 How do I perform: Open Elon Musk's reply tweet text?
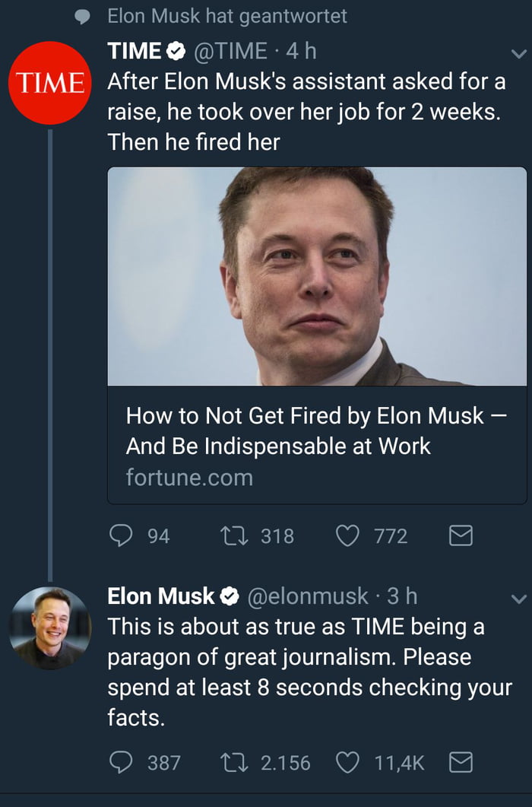(x=310, y=672)
